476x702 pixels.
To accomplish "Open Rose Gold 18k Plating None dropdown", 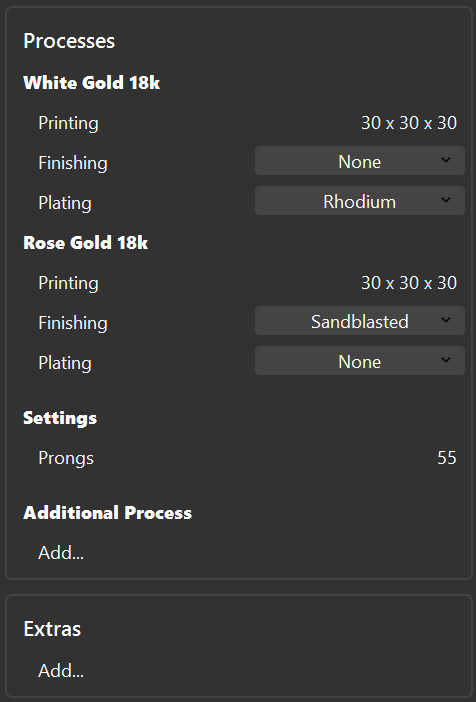I will (x=360, y=361).
